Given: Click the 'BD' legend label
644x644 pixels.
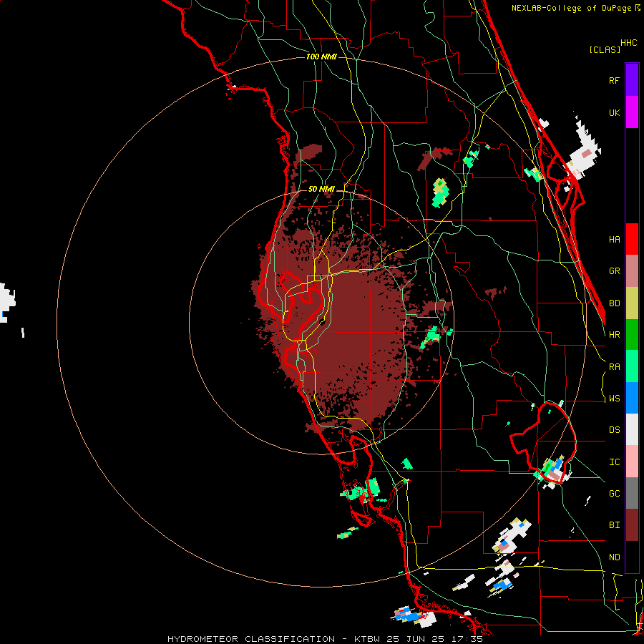Looking at the screenshot, I should point(614,303).
